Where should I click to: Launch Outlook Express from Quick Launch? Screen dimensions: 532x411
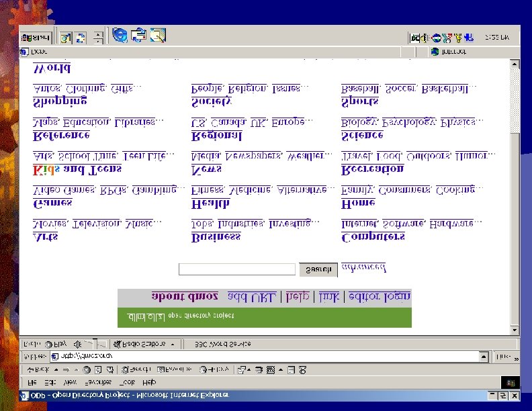pyautogui.click(x=139, y=36)
